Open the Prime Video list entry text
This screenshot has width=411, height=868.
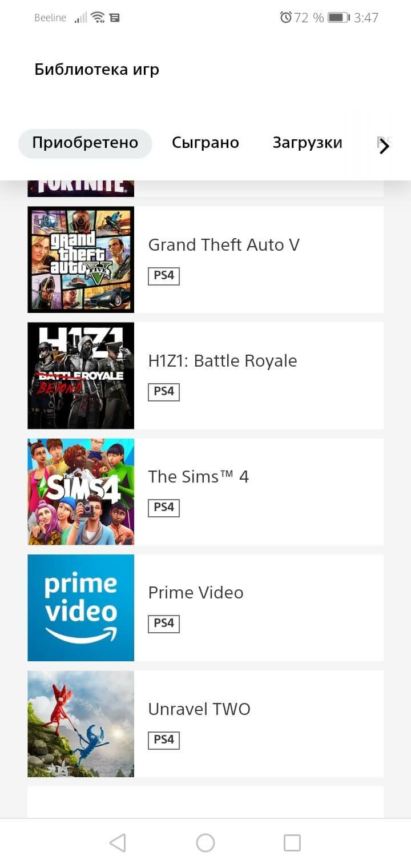196,593
